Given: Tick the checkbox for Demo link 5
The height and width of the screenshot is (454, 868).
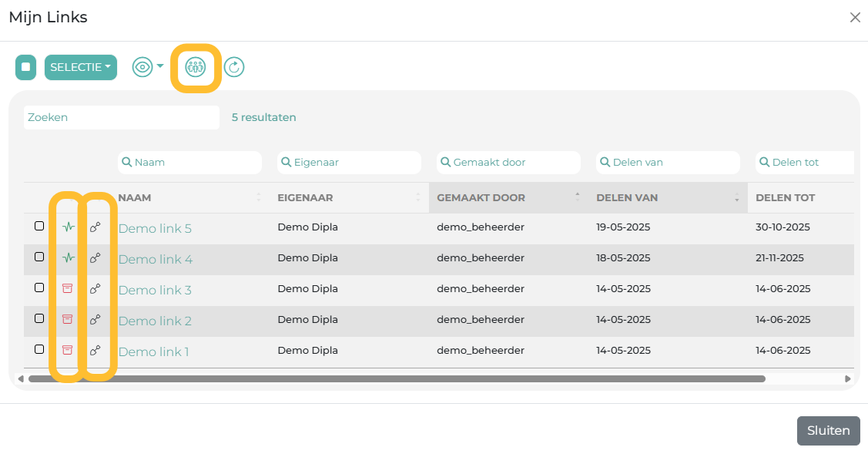Looking at the screenshot, I should coord(39,226).
